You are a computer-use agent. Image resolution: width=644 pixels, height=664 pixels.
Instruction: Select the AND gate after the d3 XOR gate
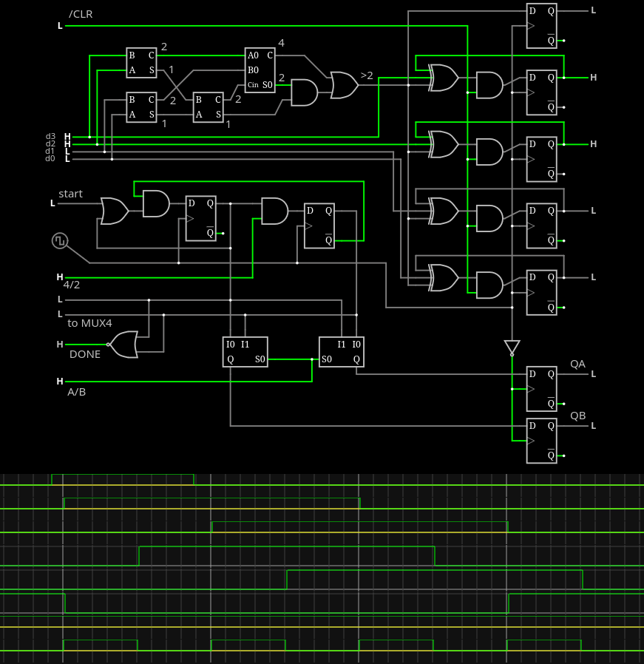489,85
